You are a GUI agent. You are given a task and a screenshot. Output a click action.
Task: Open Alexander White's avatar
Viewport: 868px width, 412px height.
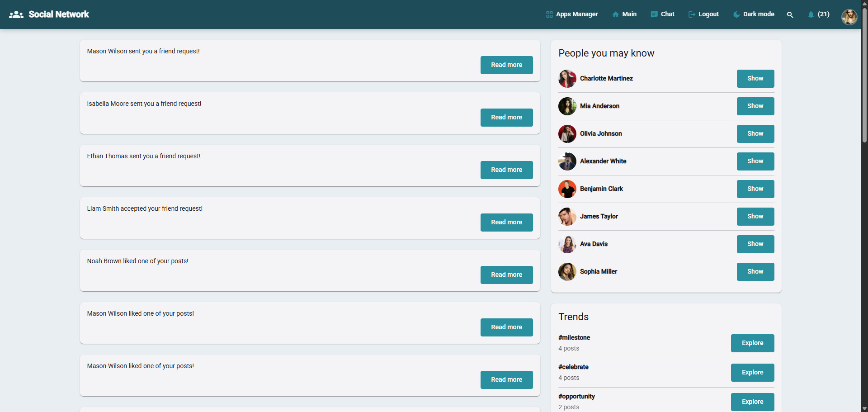[x=567, y=161]
